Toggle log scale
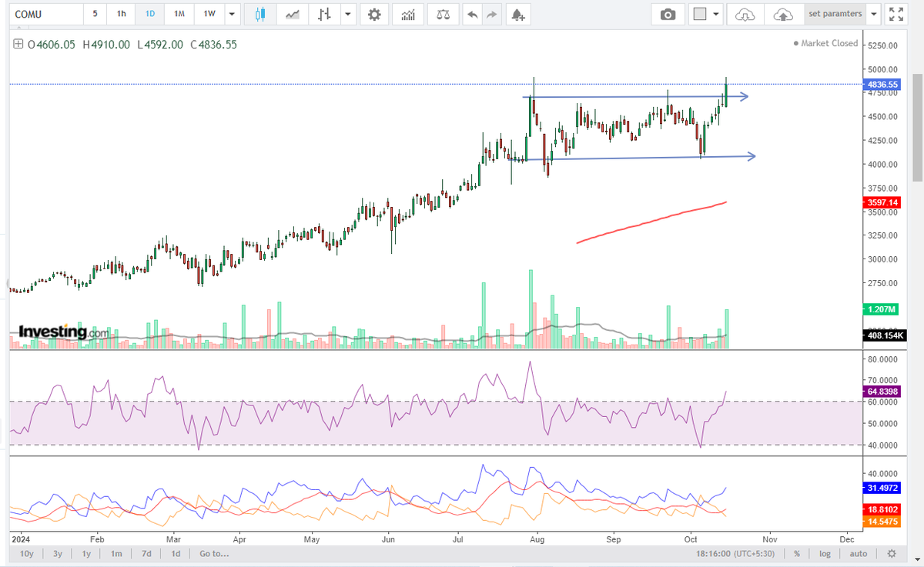 [825, 554]
